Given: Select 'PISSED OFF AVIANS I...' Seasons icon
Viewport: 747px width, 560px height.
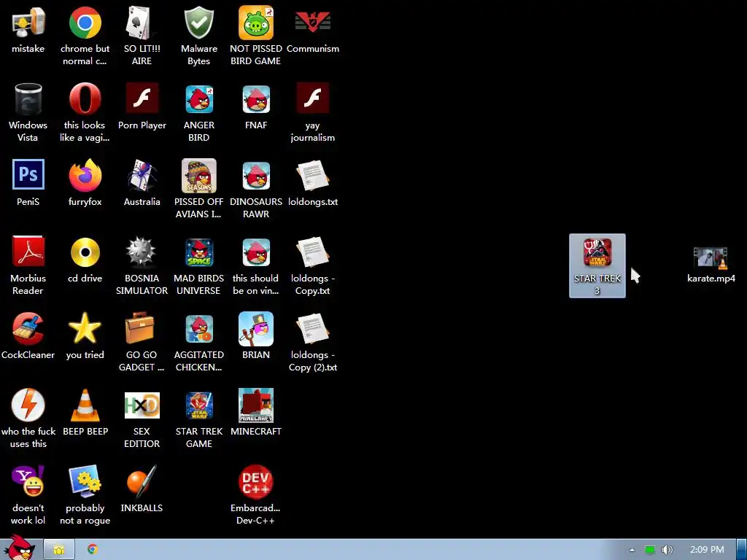Looking at the screenshot, I should [x=198, y=176].
